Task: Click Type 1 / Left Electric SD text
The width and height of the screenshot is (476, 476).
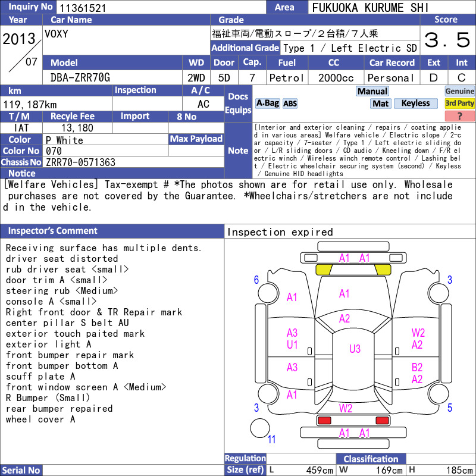Action: (350, 48)
